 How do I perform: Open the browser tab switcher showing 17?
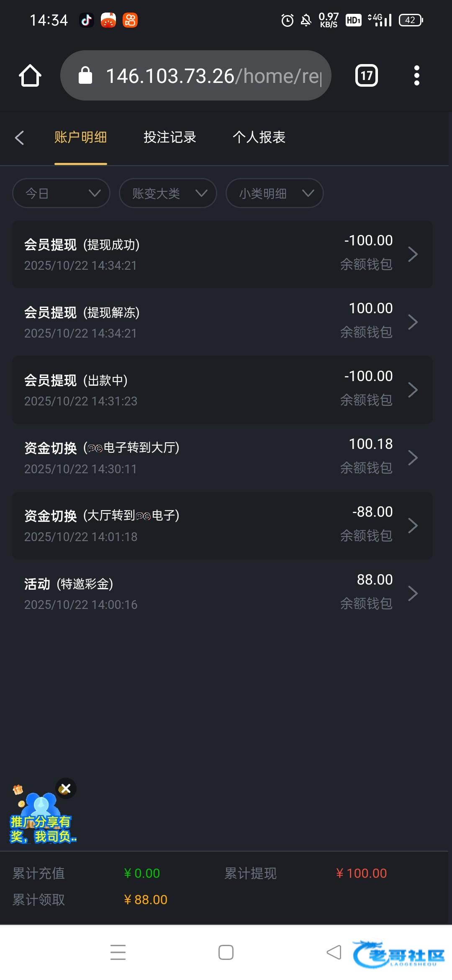click(366, 76)
